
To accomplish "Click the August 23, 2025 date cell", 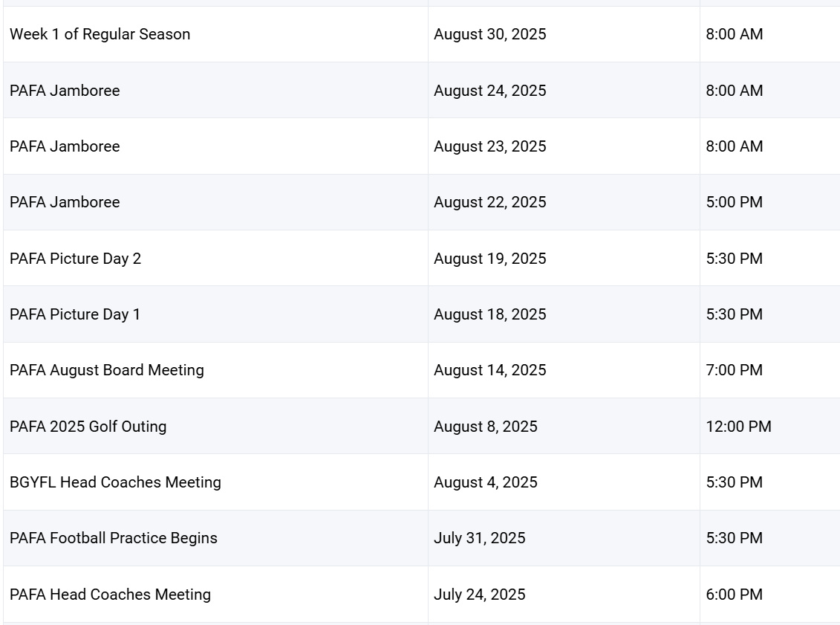I will 489,146.
